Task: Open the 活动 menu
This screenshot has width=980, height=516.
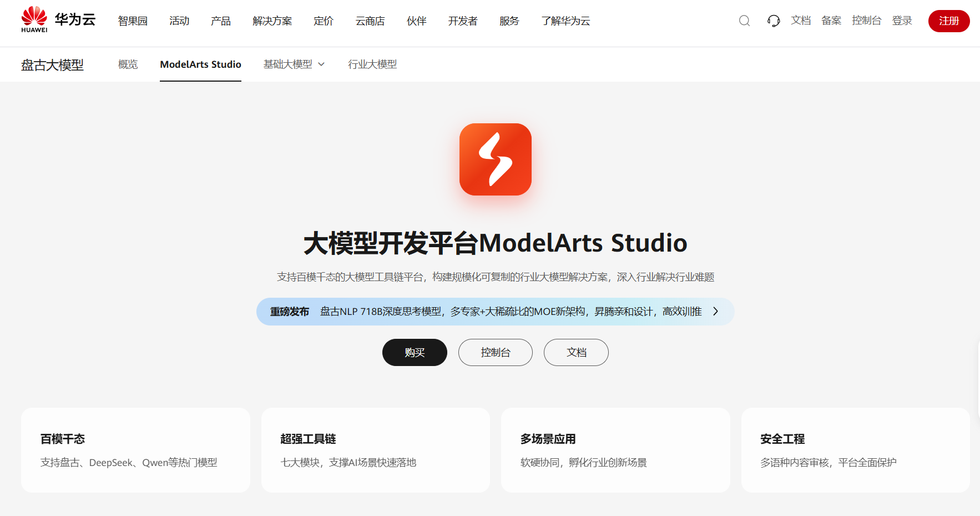Action: click(x=179, y=21)
